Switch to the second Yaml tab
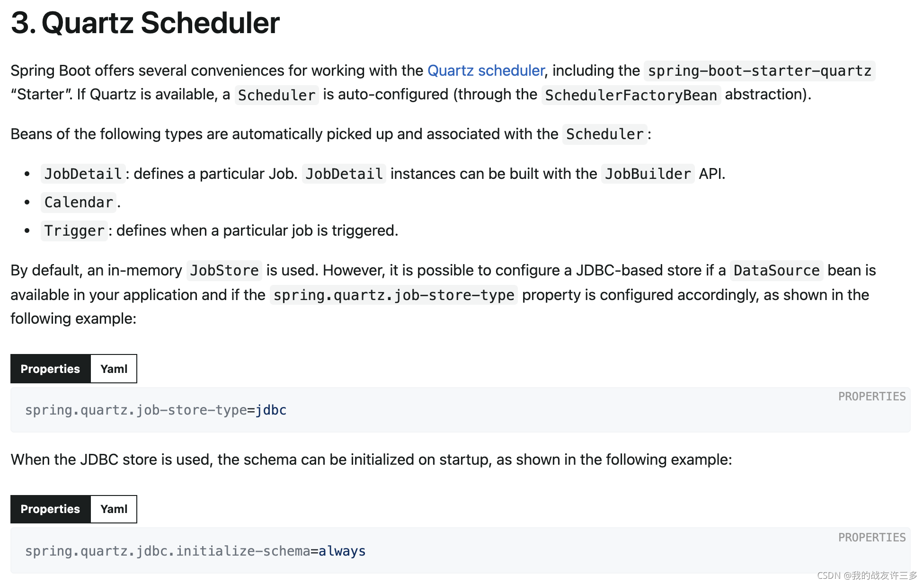 114,509
